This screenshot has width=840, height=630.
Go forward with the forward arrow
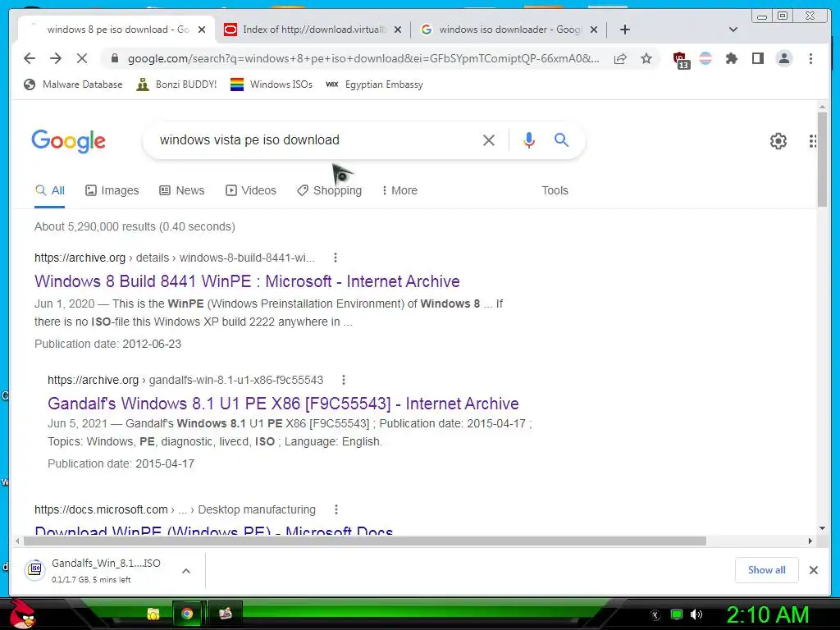56,58
